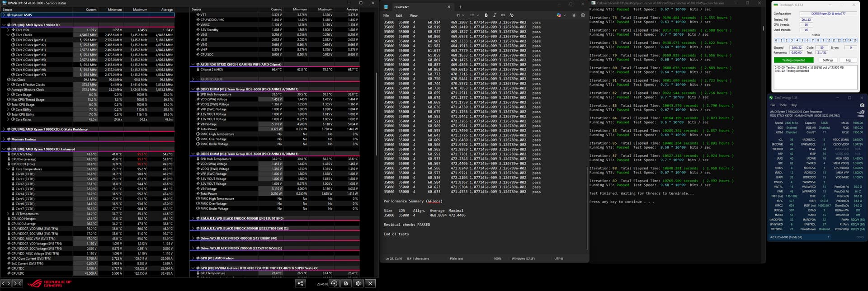Click the Windows (CRLF) line ending indicator
Image resolution: width=868 pixels, height=291 pixels.
pyautogui.click(x=523, y=258)
